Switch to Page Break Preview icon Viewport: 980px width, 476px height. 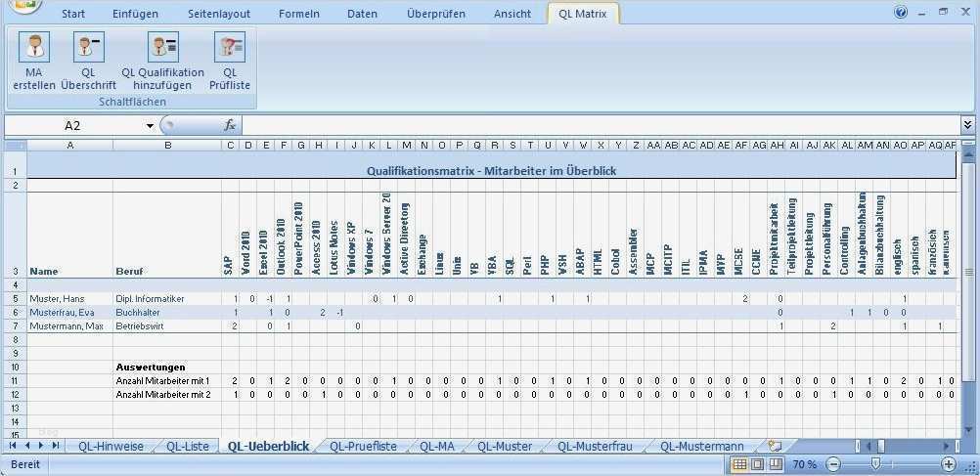[x=776, y=464]
